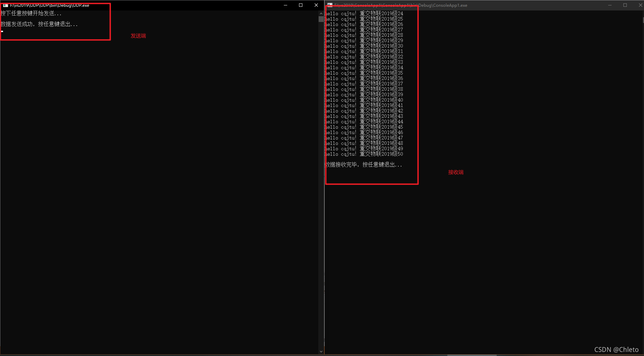Image resolution: width=644 pixels, height=356 pixels.
Task: Close the UDP.exe console window
Action: coord(316,5)
